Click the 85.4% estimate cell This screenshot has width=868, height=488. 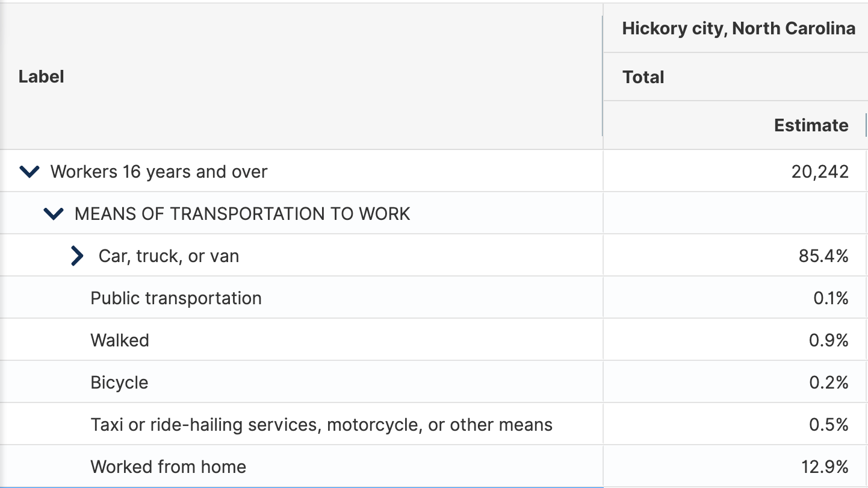tap(823, 256)
